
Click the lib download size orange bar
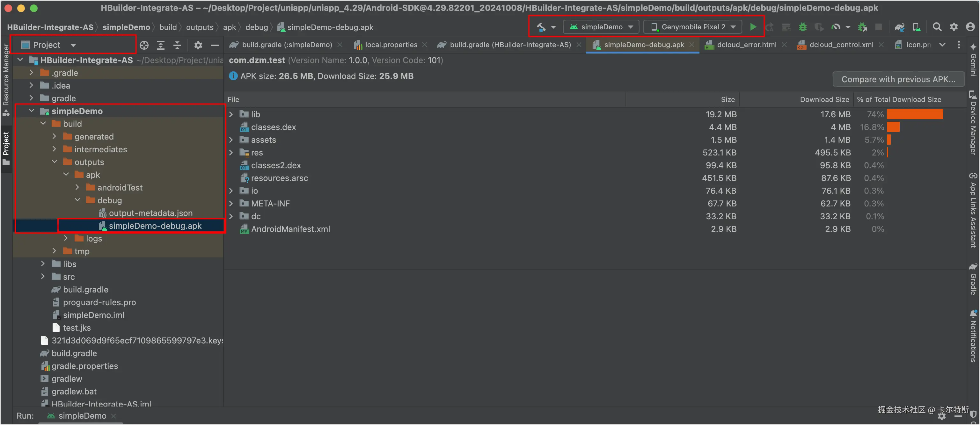(915, 114)
